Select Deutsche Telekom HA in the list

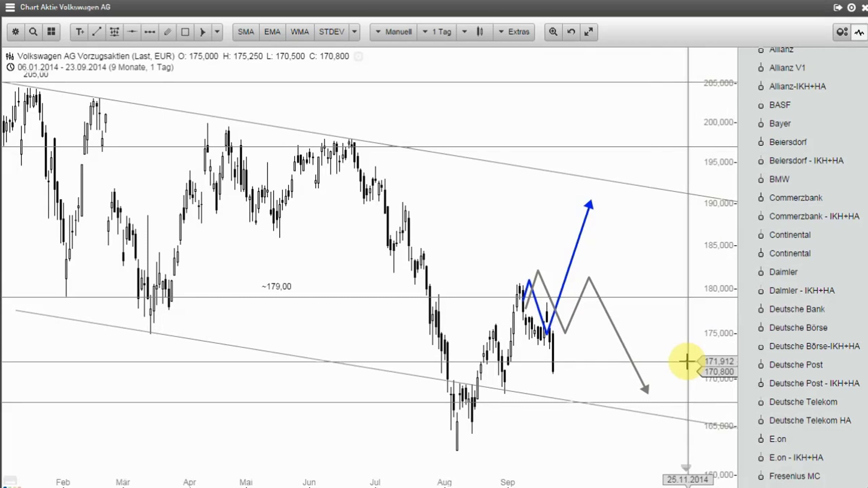click(x=810, y=420)
